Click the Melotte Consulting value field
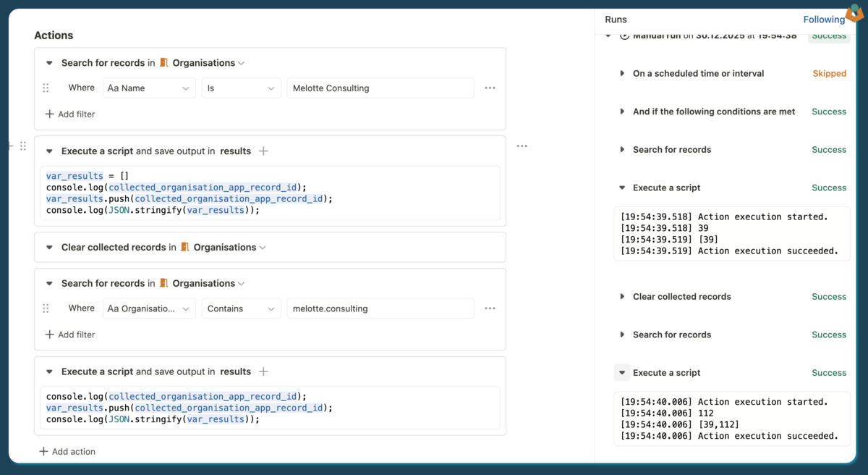Screen dimensions: 868x475 click(x=380, y=88)
